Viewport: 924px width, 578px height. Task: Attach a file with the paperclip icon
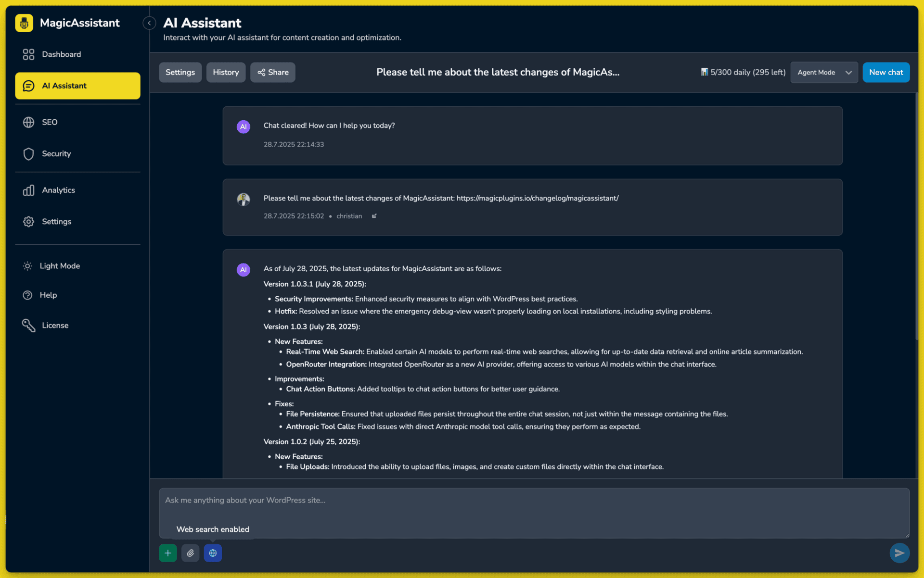(x=190, y=553)
